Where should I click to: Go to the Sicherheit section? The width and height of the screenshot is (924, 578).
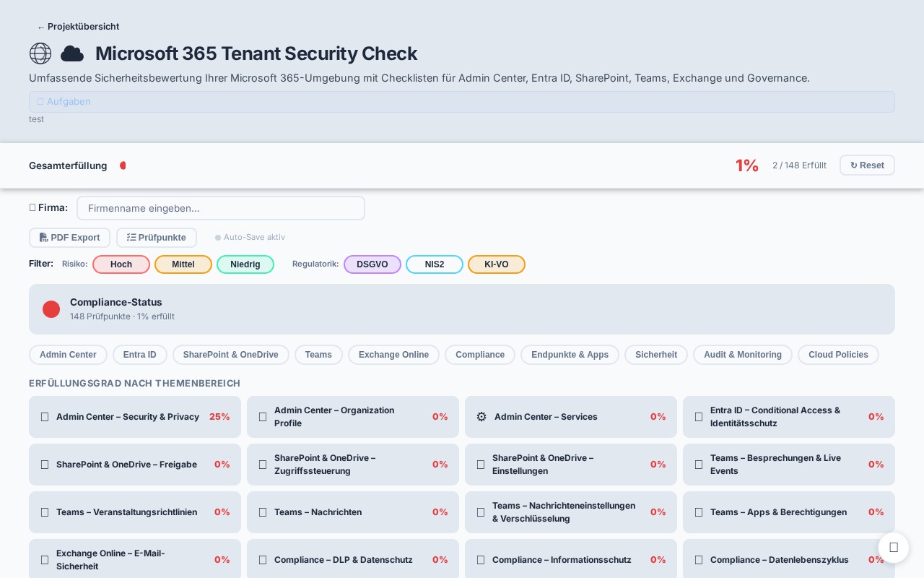656,355
